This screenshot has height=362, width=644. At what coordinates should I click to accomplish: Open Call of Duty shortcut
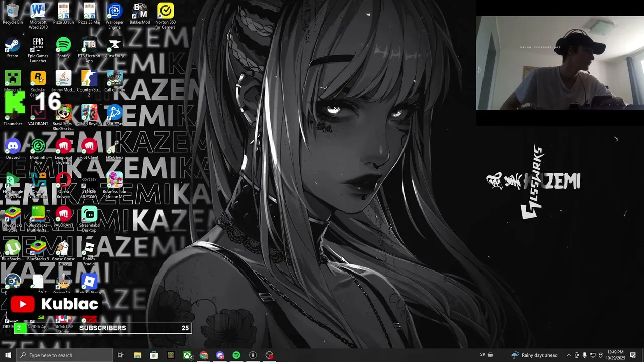[114, 81]
